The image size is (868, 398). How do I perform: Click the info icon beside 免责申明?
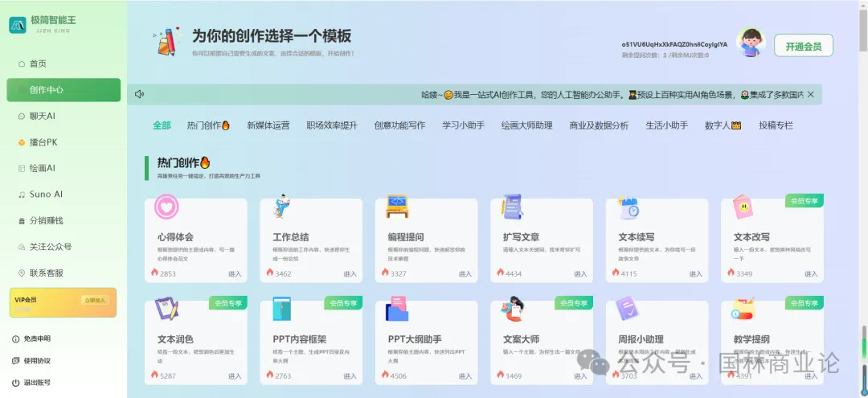click(x=15, y=339)
